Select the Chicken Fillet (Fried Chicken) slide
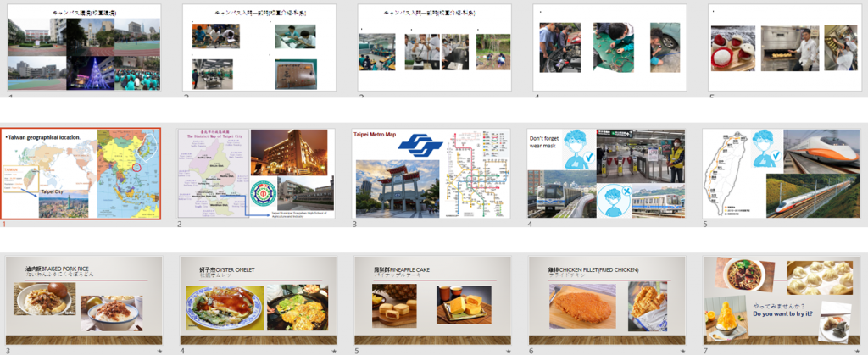868x355 pixels. point(605,300)
